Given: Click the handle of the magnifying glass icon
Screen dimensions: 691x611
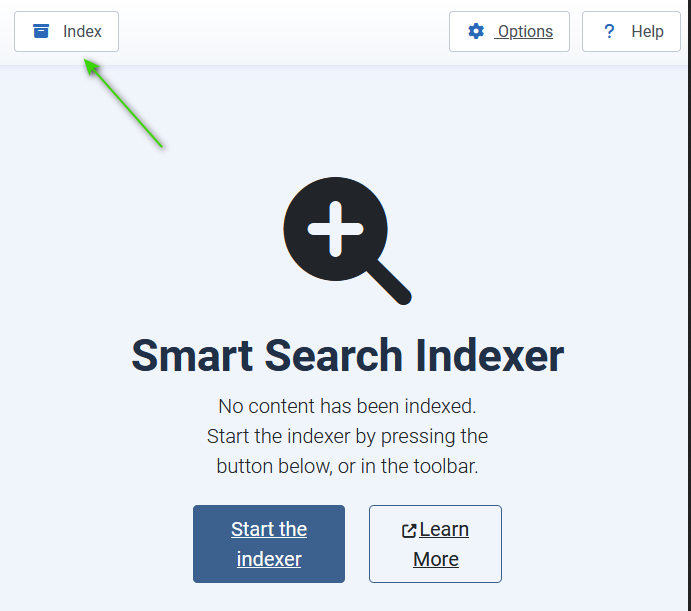Looking at the screenshot, I should 390,283.
